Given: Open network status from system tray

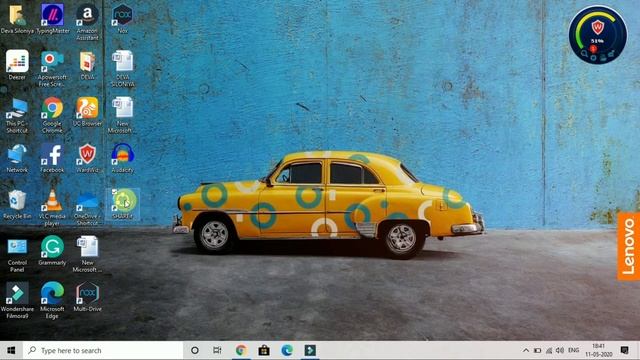Looking at the screenshot, I should [x=549, y=350].
